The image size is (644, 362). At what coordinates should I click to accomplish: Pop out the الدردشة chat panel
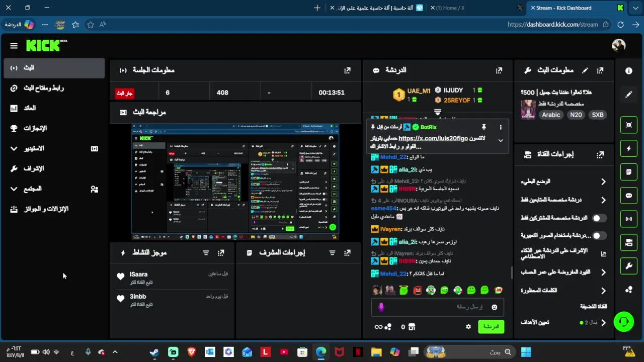pyautogui.click(x=499, y=70)
